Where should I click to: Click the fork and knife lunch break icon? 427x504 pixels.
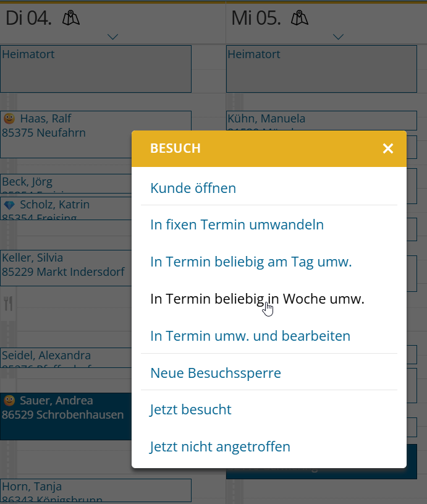[x=9, y=303]
